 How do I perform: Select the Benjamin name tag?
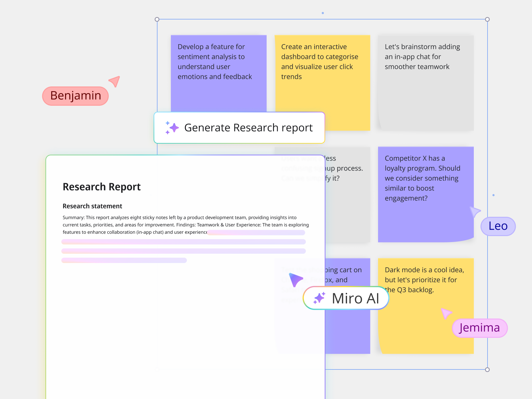click(x=75, y=96)
